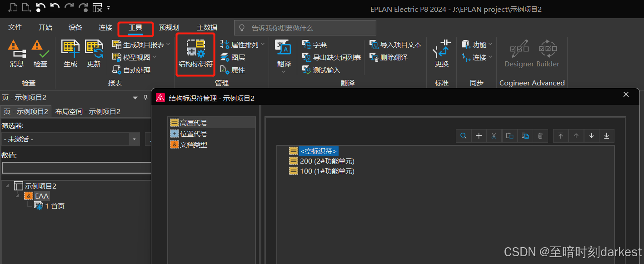Image resolution: width=644 pixels, height=264 pixels.
Task: Open the 消息 messages tool
Action: pyautogui.click(x=16, y=53)
